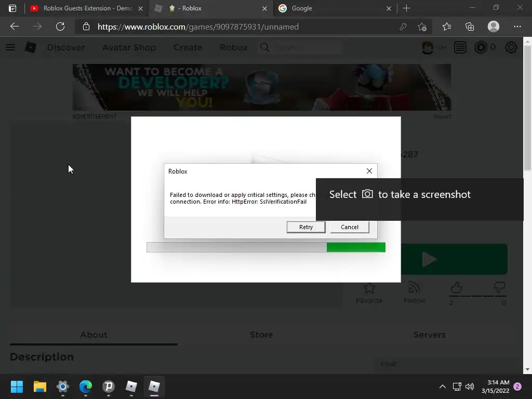Click the address bar URL
Viewport: 532px width, 399px height.
tap(198, 27)
